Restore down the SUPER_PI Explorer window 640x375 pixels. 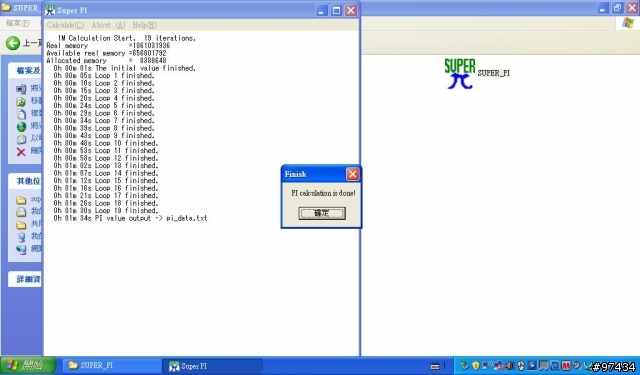point(617,8)
